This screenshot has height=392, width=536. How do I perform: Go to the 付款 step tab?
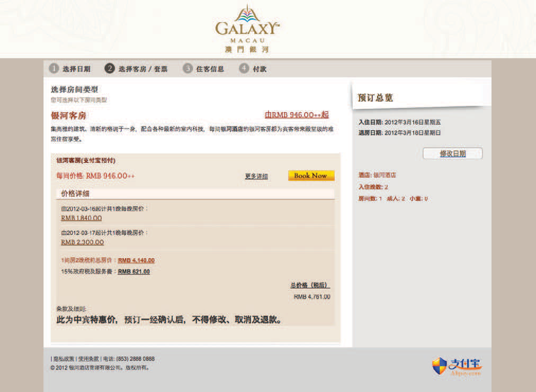[x=260, y=69]
